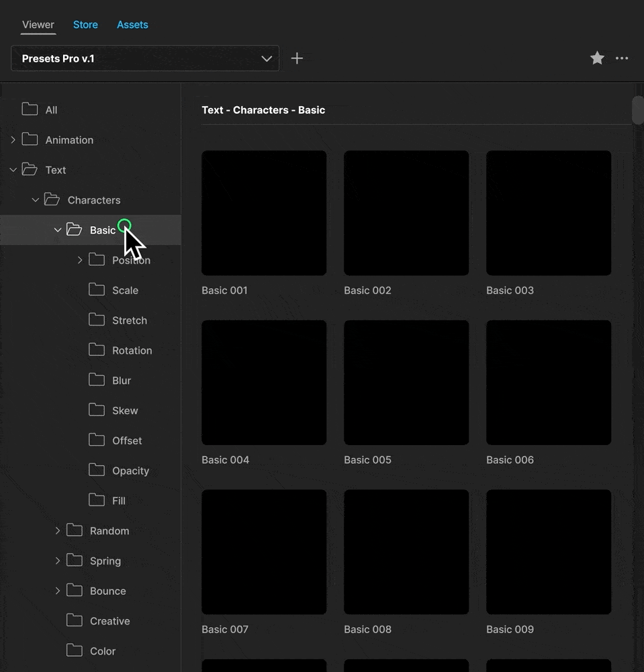Click the Basic 009 preset thumbnail
Viewport: 644px width, 672px height.
548,552
